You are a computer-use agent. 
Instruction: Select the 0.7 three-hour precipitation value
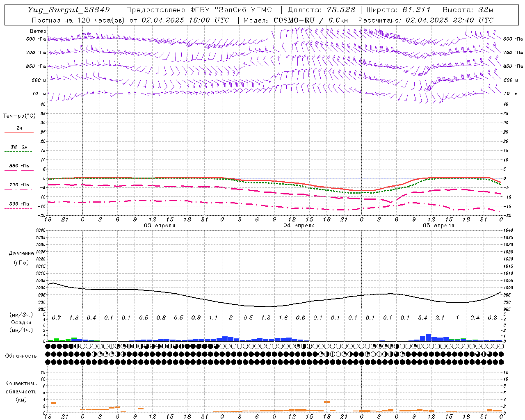[x=57, y=318]
